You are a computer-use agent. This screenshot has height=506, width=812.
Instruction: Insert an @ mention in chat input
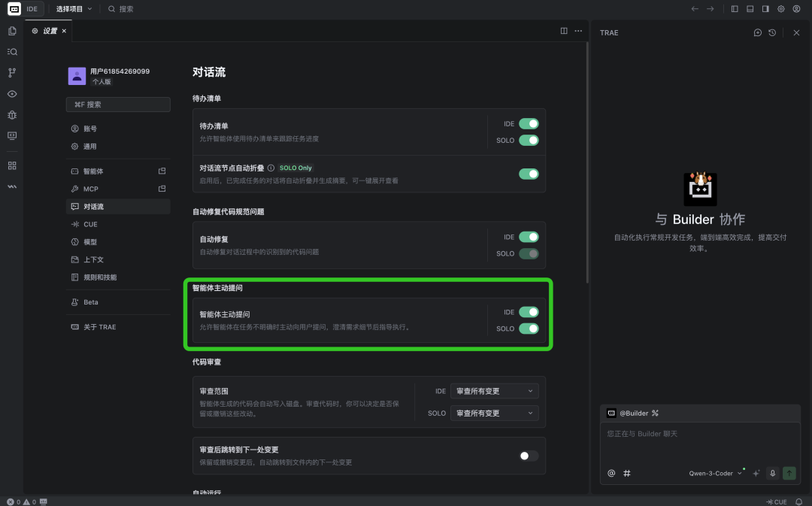click(x=611, y=474)
